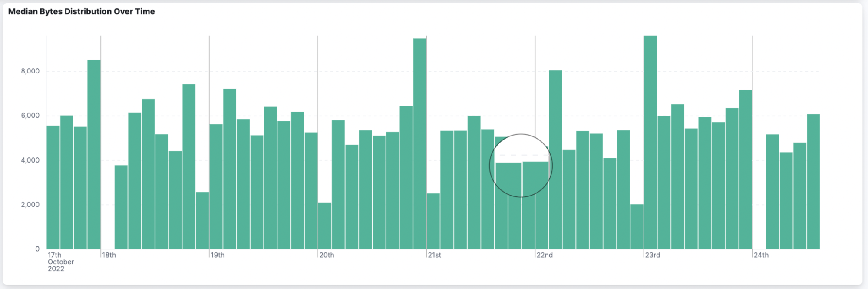This screenshot has height=289, width=868.
Task: Click the short first bar of the 21st
Action: [x=433, y=222]
